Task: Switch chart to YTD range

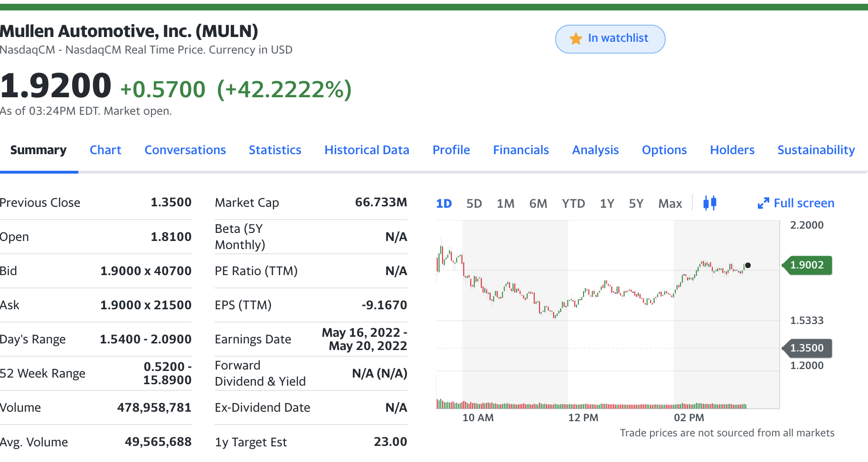Action: pyautogui.click(x=573, y=203)
